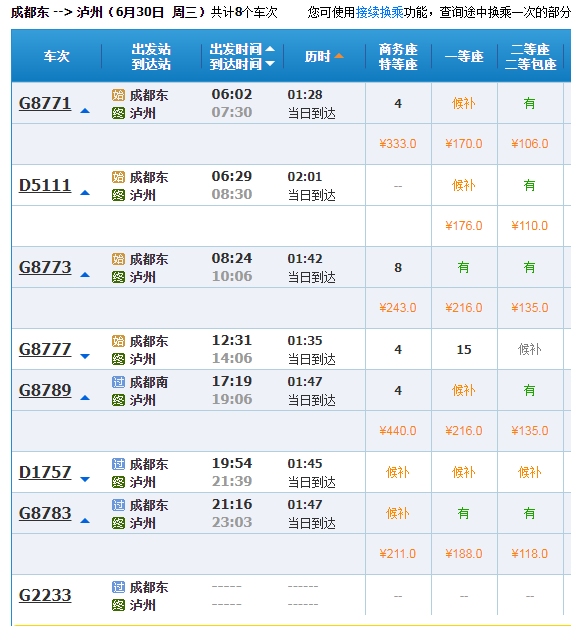
Task: Select D1757 second class 候补 cell
Action: [530, 472]
